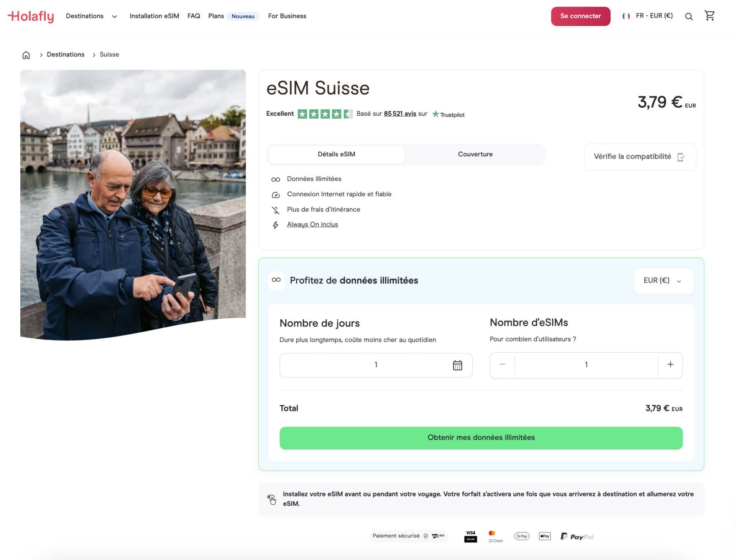736x560 pixels.
Task: Expand the Destinations menu chevron
Action: pyautogui.click(x=114, y=16)
